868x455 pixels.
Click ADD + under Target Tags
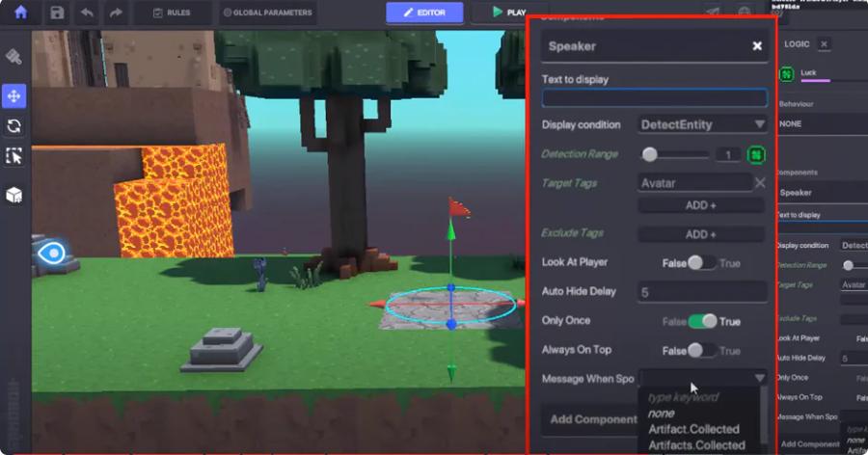[x=700, y=205]
